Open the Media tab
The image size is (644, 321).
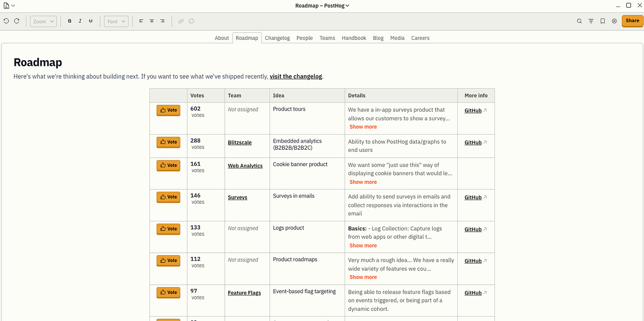[x=397, y=38]
